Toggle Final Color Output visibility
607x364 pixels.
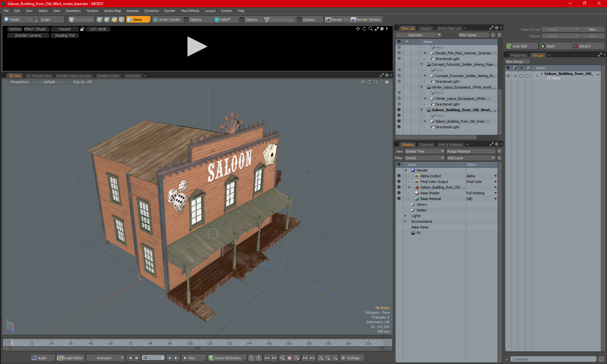click(x=399, y=182)
